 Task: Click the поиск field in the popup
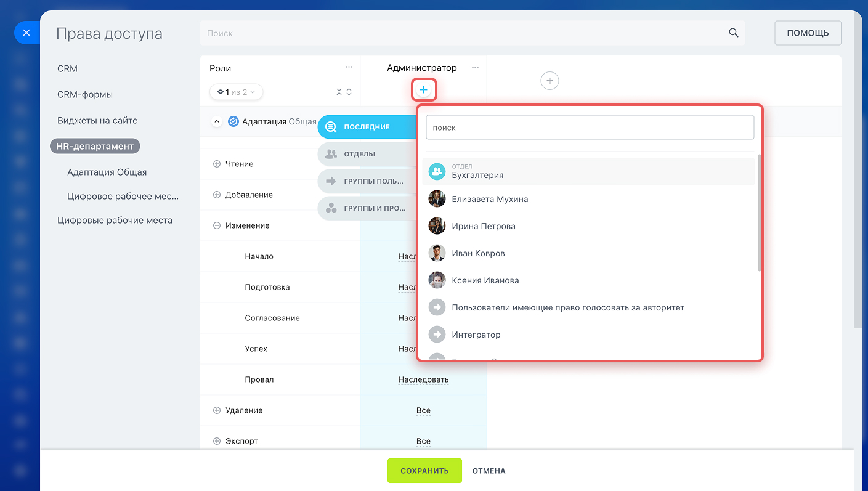[x=590, y=128]
